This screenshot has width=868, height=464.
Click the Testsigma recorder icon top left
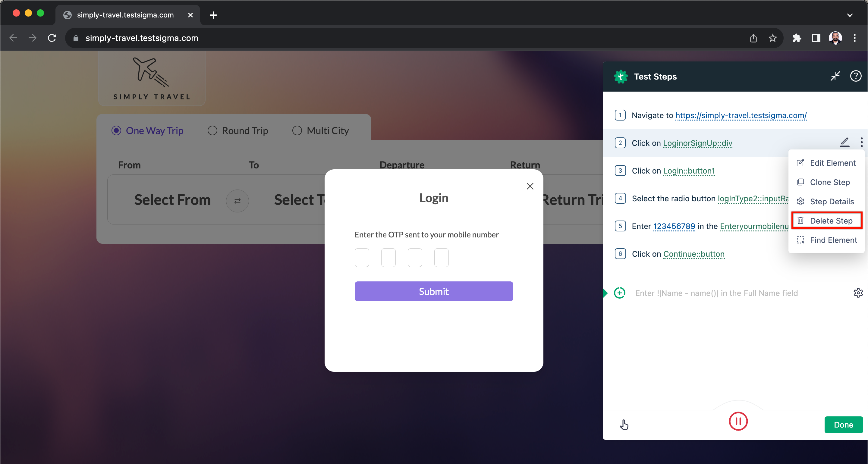coord(621,76)
